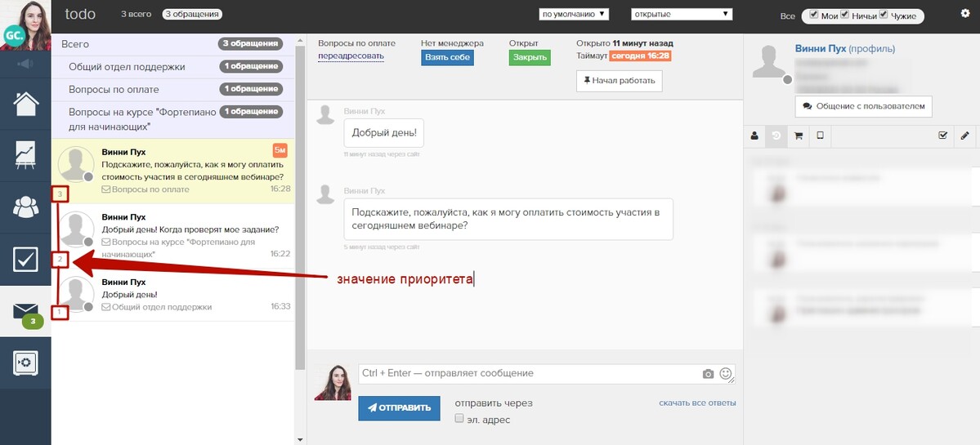Click the megaphone sound icon in sidebar
The image size is (980, 445).
(25, 64)
